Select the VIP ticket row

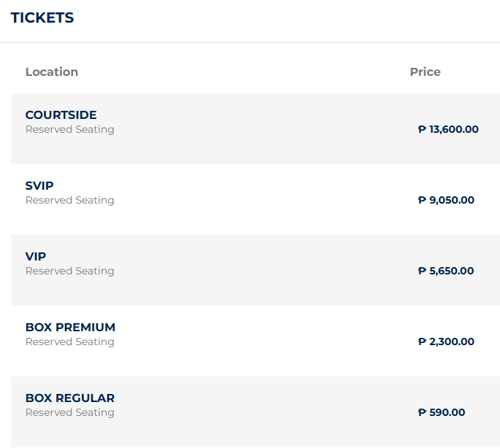point(255,271)
